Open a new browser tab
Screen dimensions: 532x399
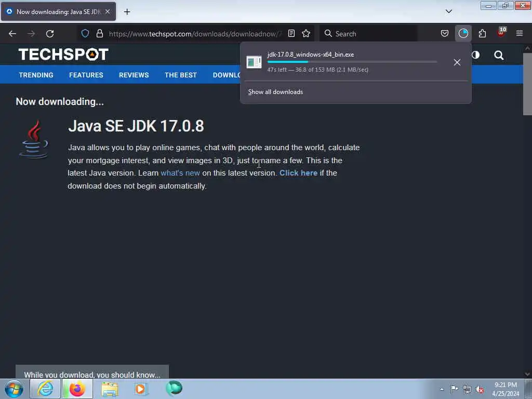coord(127,12)
